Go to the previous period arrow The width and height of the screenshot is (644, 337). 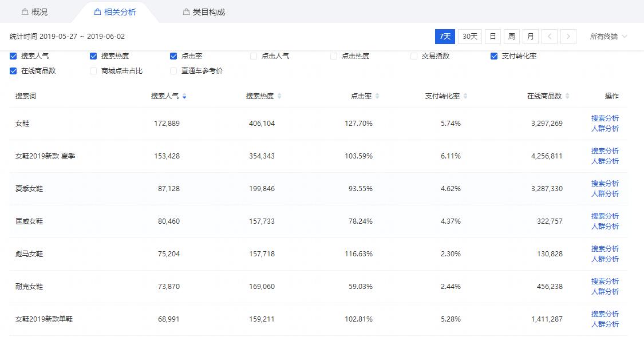tap(549, 37)
